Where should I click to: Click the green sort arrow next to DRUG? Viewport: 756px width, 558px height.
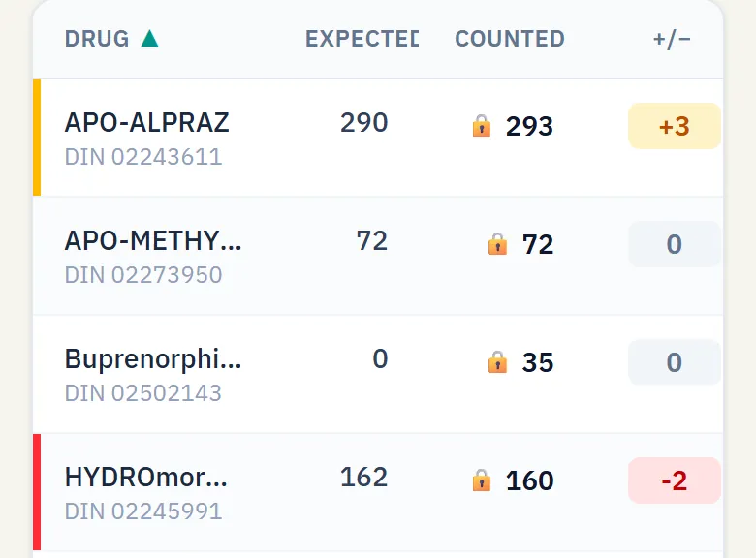coord(149,39)
